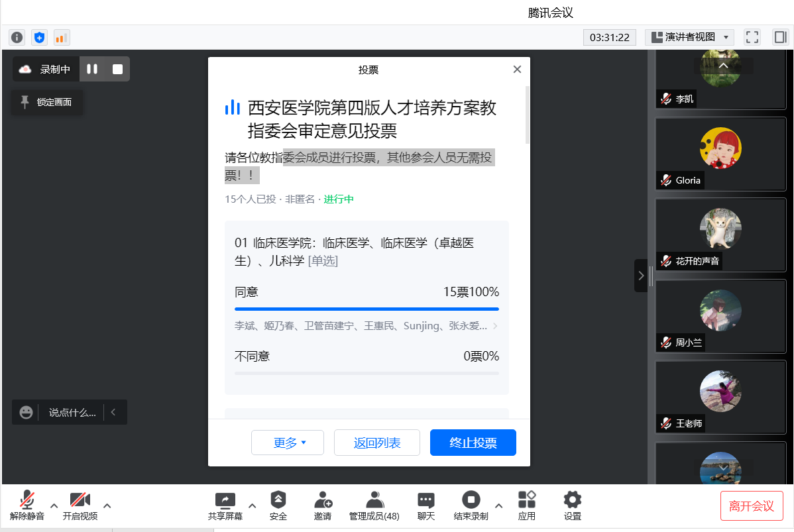Open the Invite icon in toolbar
Viewport: 794px width, 532px height.
coord(323,505)
